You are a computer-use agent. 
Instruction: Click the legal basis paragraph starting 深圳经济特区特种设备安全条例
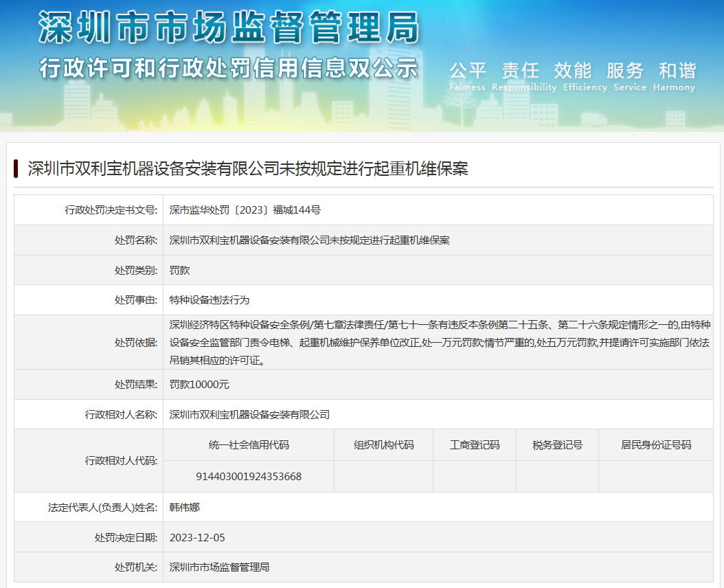(440, 343)
